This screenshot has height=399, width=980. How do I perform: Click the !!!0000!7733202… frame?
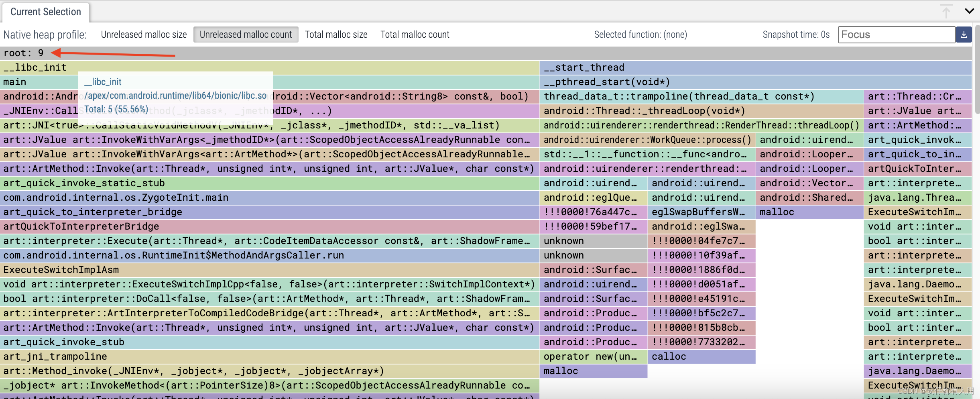pos(701,342)
